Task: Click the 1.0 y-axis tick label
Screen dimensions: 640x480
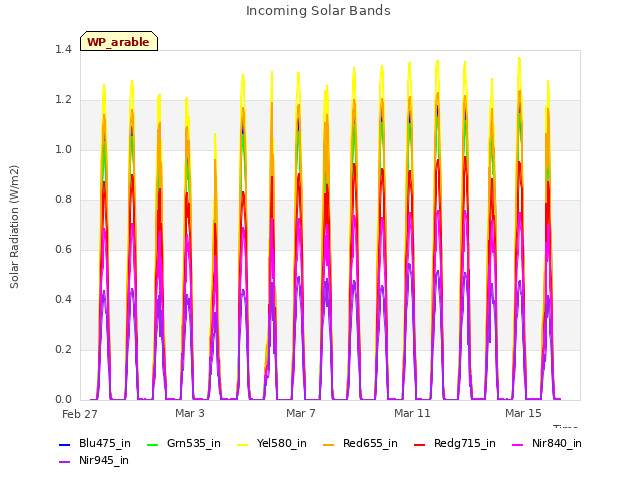Action: coord(63,150)
